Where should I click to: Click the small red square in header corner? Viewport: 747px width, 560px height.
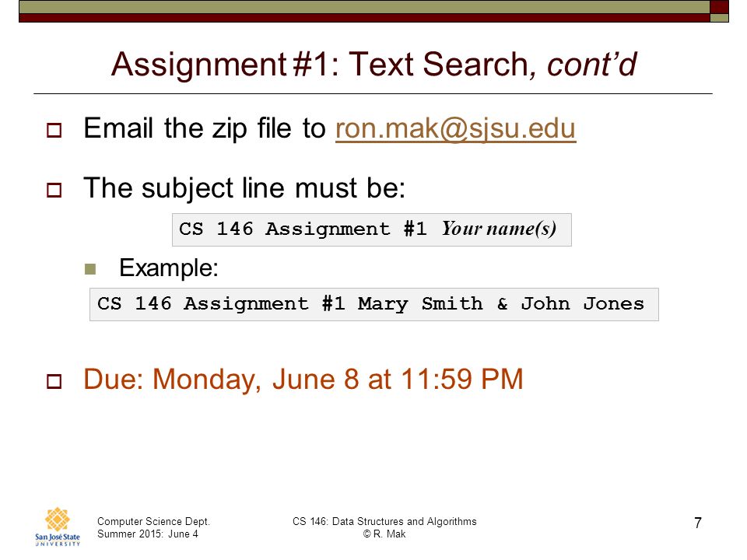pyautogui.click(x=719, y=7)
